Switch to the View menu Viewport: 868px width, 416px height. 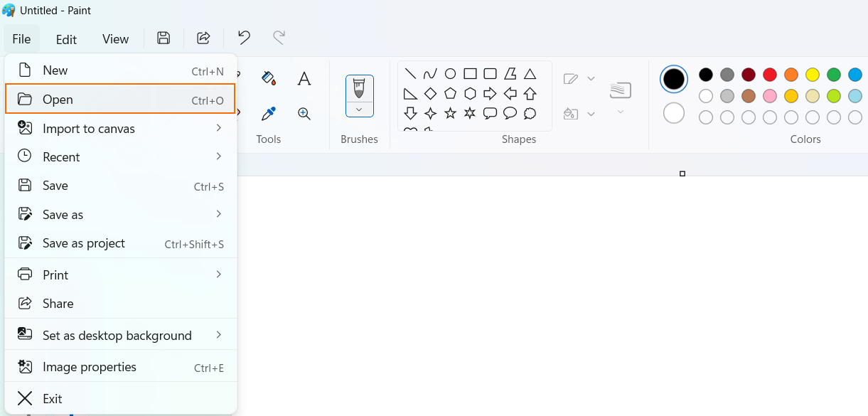115,39
